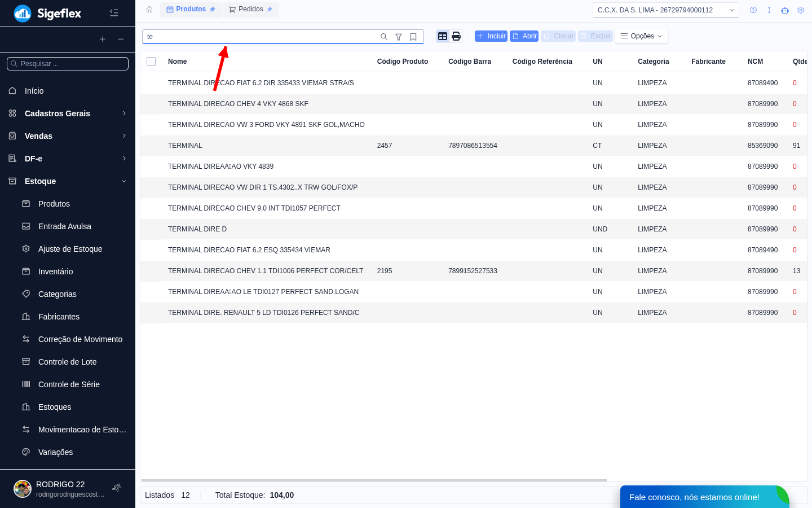The height and width of the screenshot is (508, 812).
Task: Click the sidebar Pesquisar search field
Action: 68,64
